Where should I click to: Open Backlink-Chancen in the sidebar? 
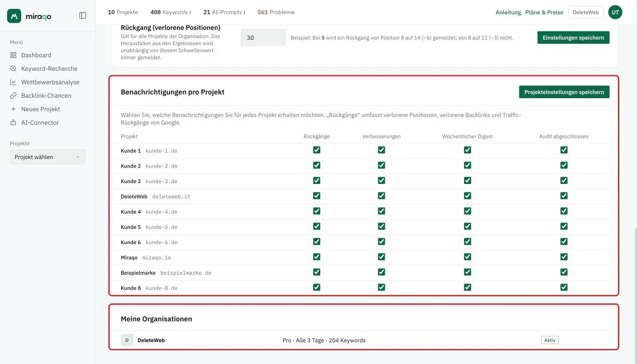47,96
